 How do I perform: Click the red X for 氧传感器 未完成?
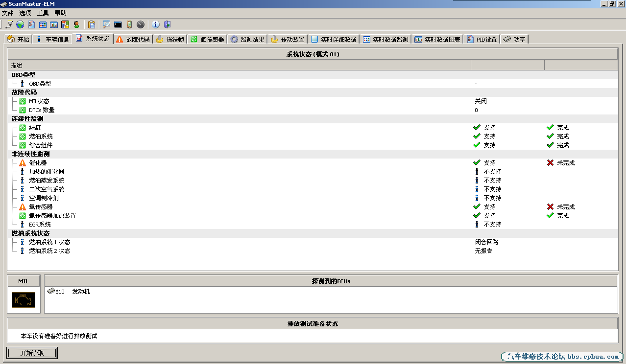point(551,207)
